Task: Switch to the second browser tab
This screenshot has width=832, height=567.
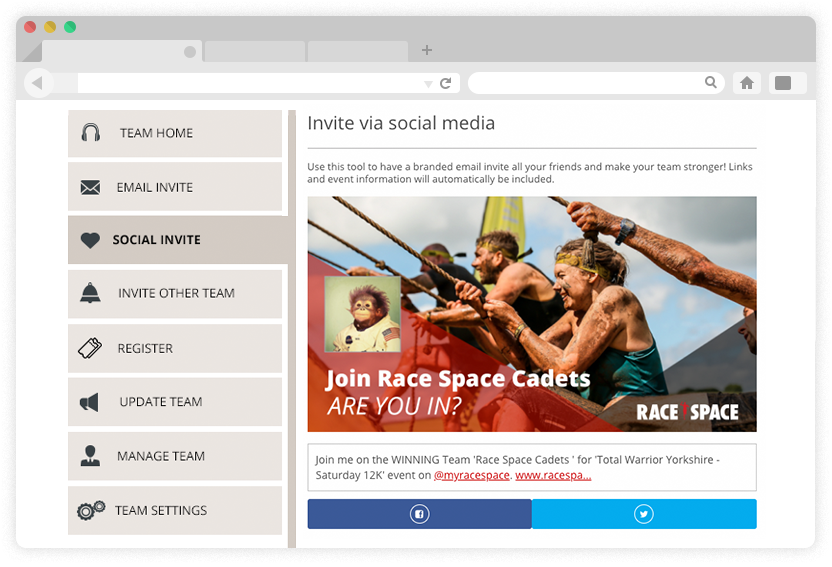Action: (255, 51)
